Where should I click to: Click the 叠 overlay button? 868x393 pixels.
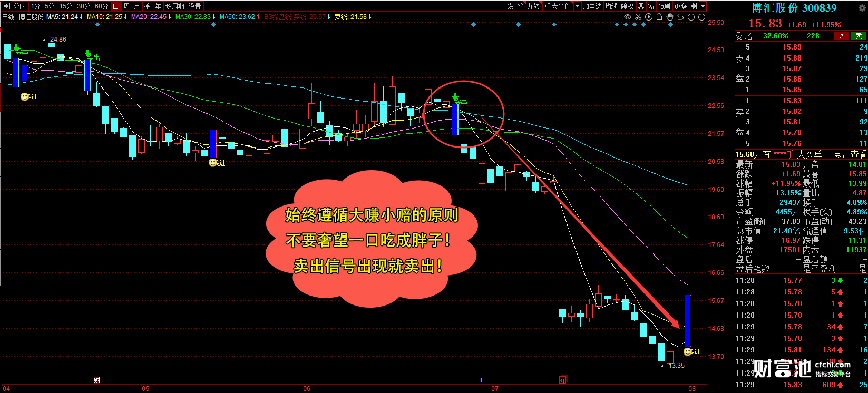(641, 6)
